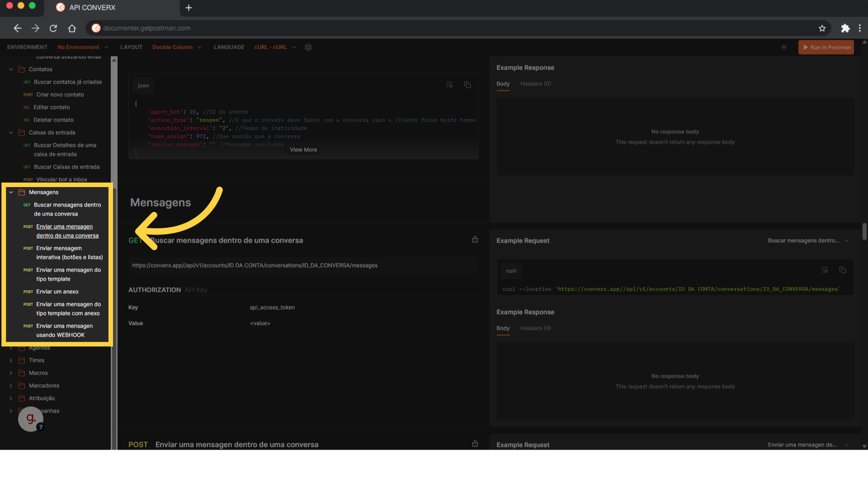868x488 pixels.
Task: Open a new browser tab with plus
Action: (189, 8)
